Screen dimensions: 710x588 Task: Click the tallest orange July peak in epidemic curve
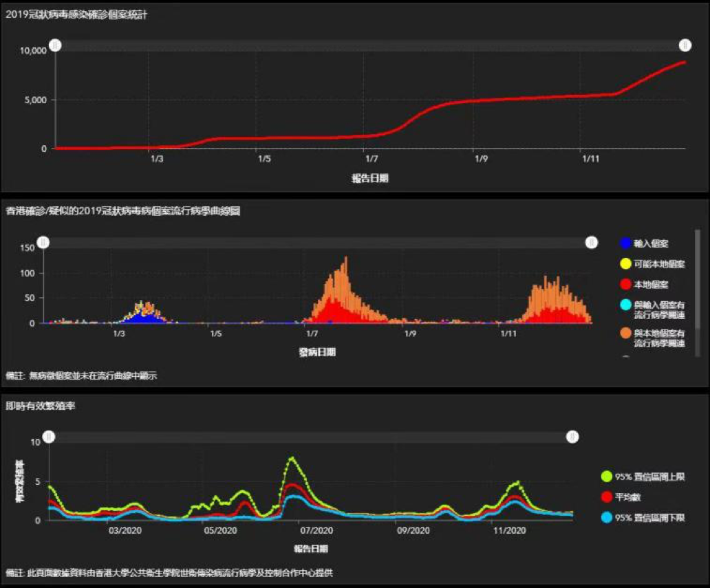(346, 261)
